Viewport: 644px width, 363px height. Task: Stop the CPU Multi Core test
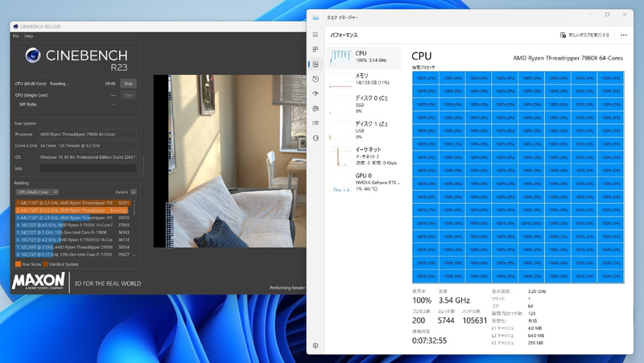[129, 84]
